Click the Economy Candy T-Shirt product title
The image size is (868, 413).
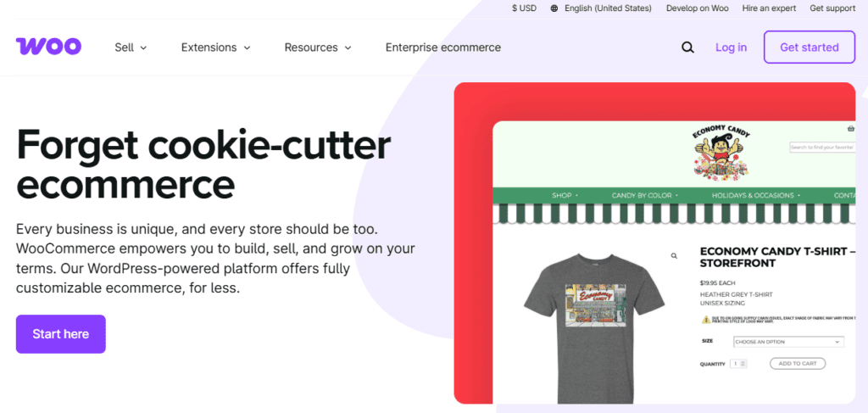pyautogui.click(x=777, y=258)
